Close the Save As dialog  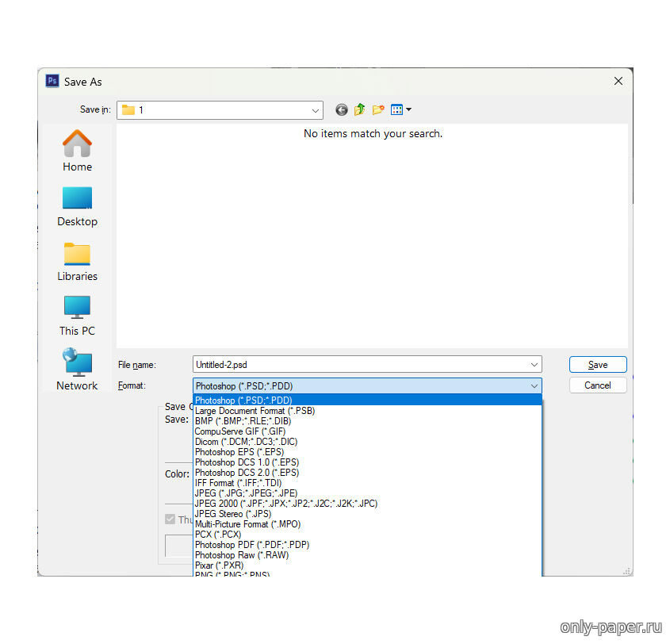618,81
